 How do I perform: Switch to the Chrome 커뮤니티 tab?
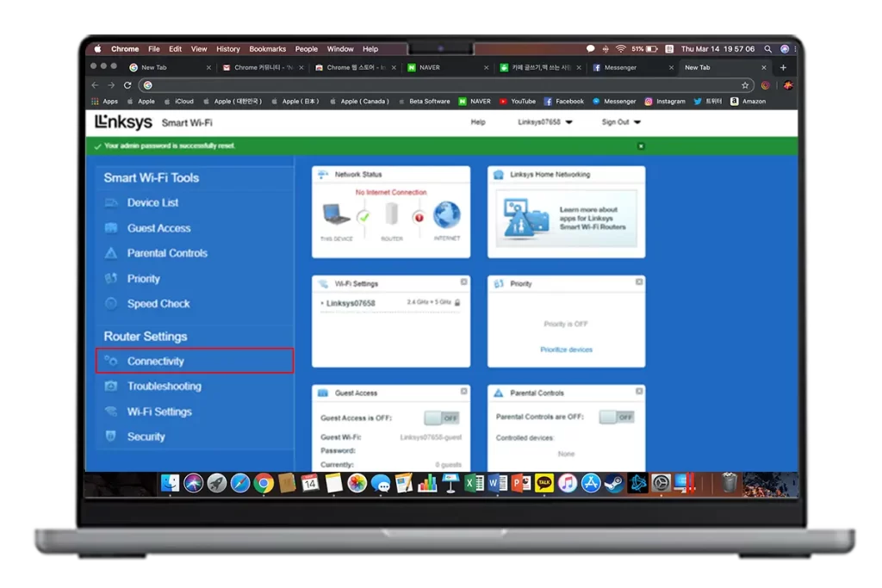263,67
